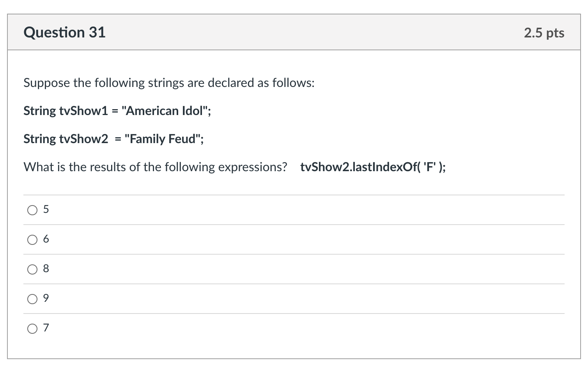Click the tvShow1 "American Idol" declaration line
The height and width of the screenshot is (372, 588).
[x=117, y=111]
